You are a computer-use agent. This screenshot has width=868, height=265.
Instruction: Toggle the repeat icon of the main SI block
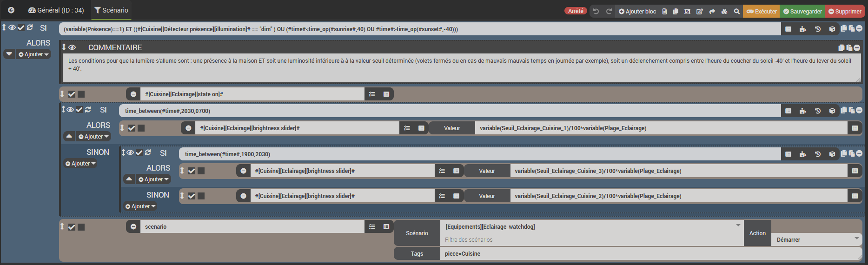pyautogui.click(x=30, y=28)
